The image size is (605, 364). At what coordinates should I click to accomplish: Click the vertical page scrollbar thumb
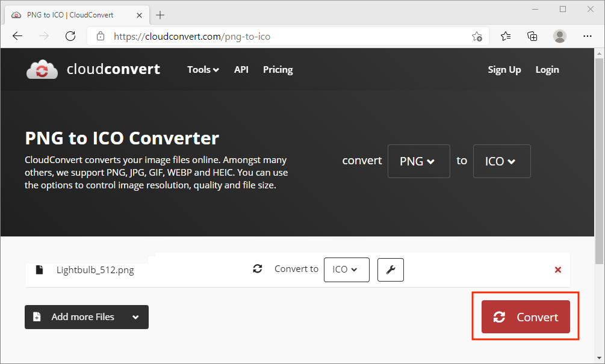(599, 161)
